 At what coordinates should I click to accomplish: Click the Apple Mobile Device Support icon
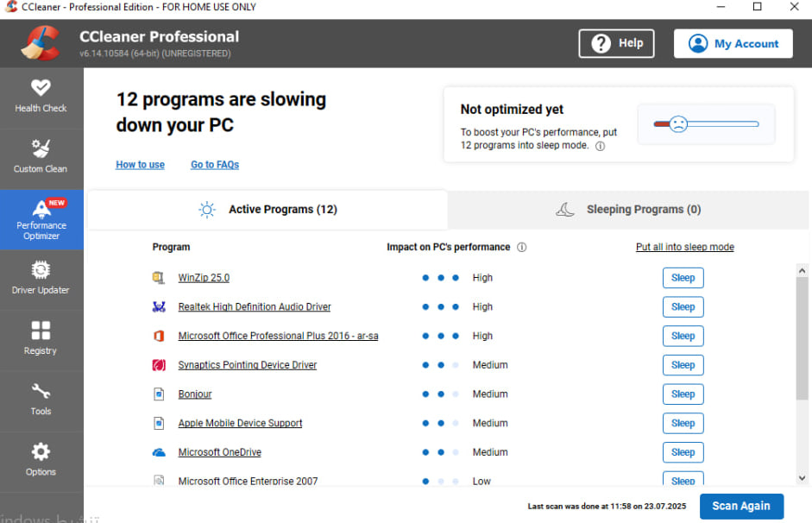tap(159, 423)
